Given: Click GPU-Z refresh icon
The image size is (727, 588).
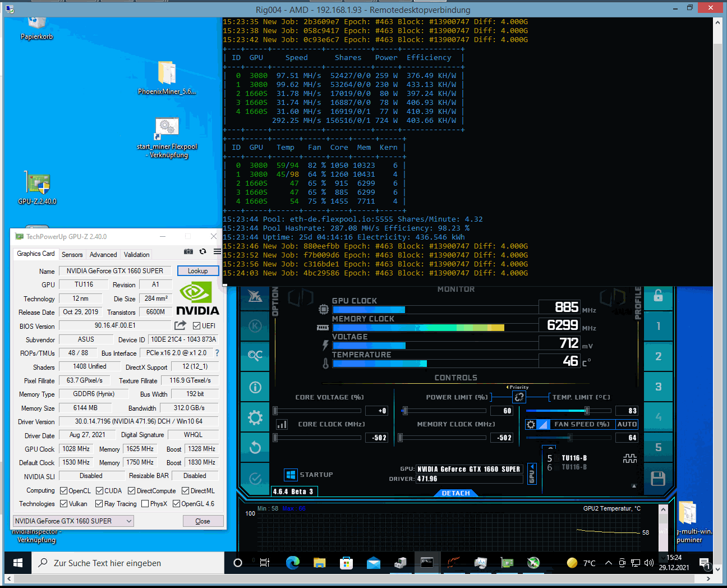Looking at the screenshot, I should (x=203, y=251).
